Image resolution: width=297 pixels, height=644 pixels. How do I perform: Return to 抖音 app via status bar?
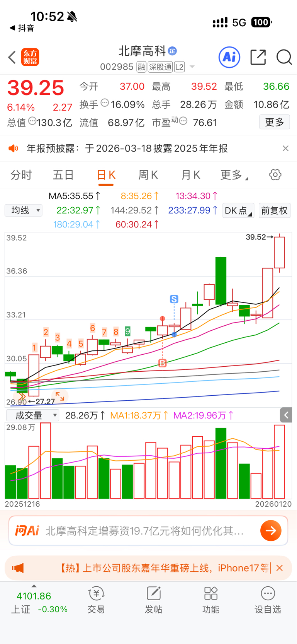[22, 28]
